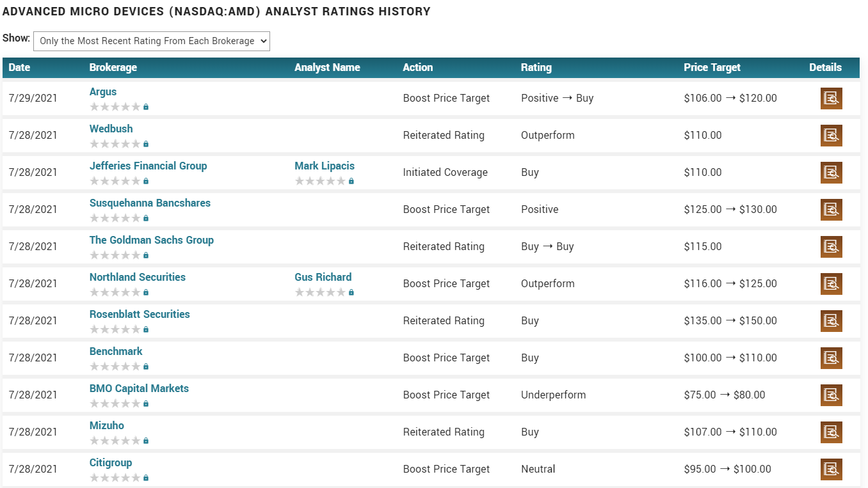Open details icon for Northland Securities
Image resolution: width=868 pixels, height=488 pixels.
pyautogui.click(x=832, y=284)
